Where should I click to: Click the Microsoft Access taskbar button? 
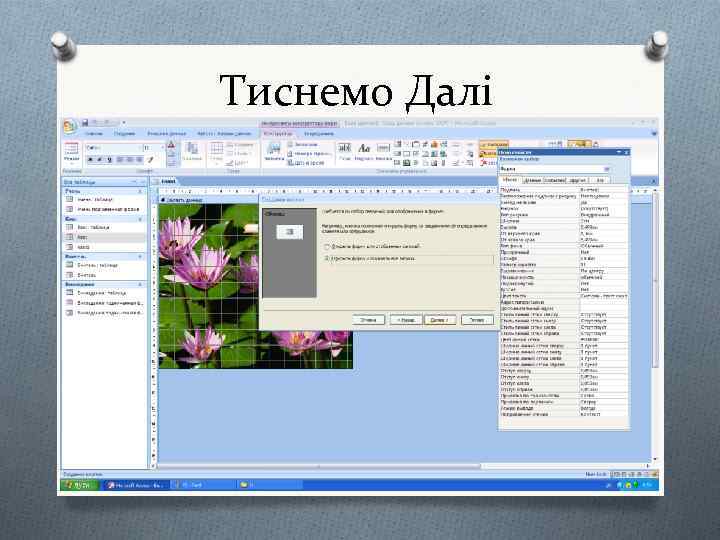tap(135, 485)
